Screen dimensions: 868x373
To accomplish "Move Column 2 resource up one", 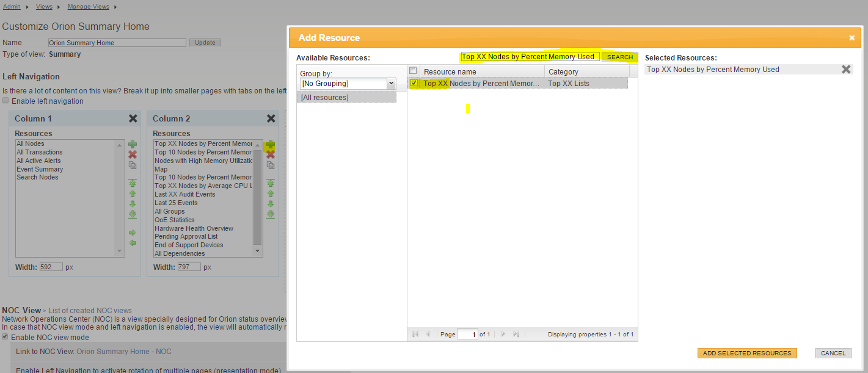I will (271, 194).
